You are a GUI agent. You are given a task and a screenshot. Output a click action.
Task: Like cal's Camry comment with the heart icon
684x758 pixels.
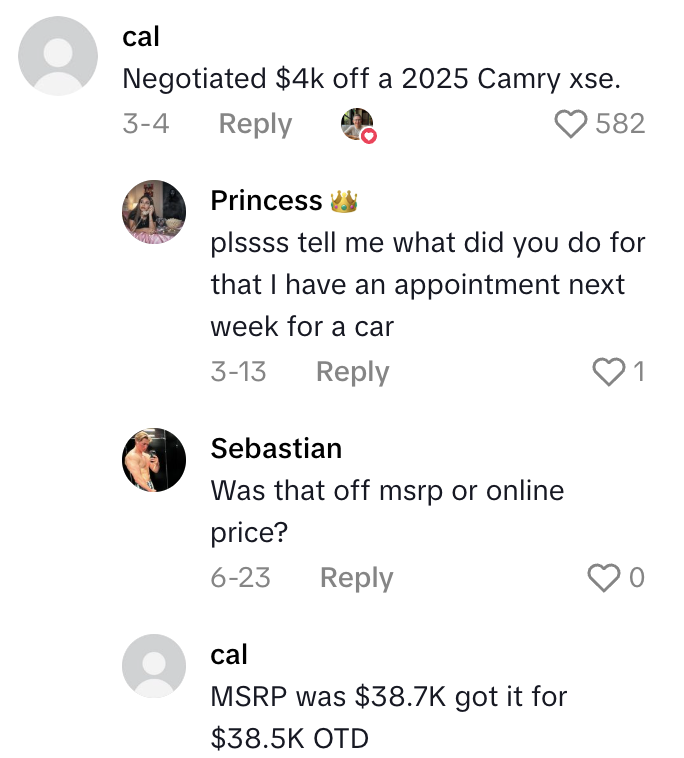tap(571, 124)
